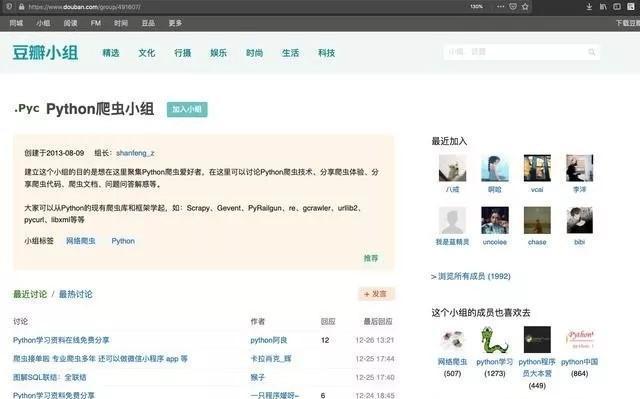The width and height of the screenshot is (640, 399).
Task: Select the 文化 category tab
Action: (x=147, y=53)
